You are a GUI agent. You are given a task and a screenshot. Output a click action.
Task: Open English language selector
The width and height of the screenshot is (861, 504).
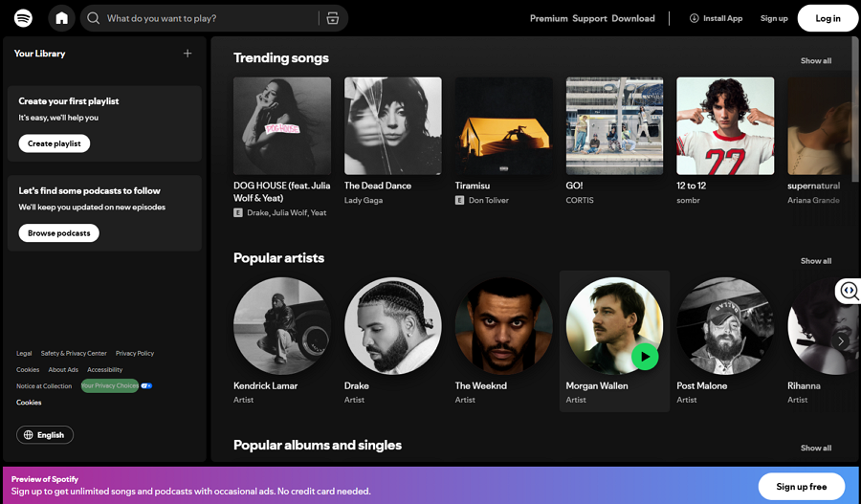45,435
